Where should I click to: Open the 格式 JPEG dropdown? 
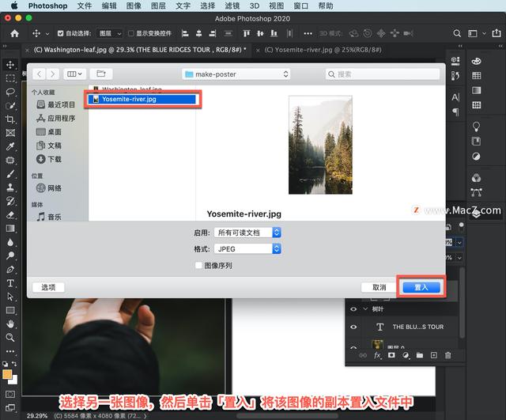pyautogui.click(x=247, y=248)
